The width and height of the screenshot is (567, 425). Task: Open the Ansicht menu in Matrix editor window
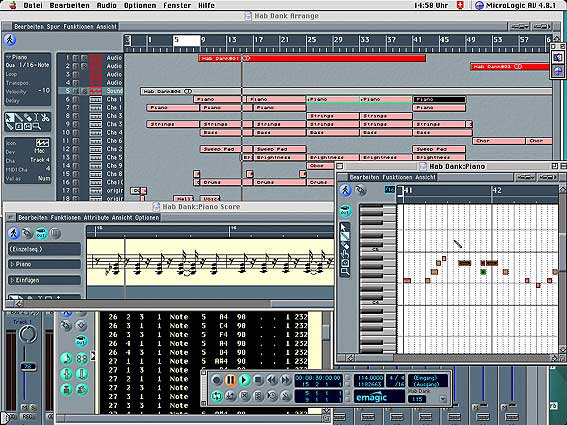click(425, 177)
